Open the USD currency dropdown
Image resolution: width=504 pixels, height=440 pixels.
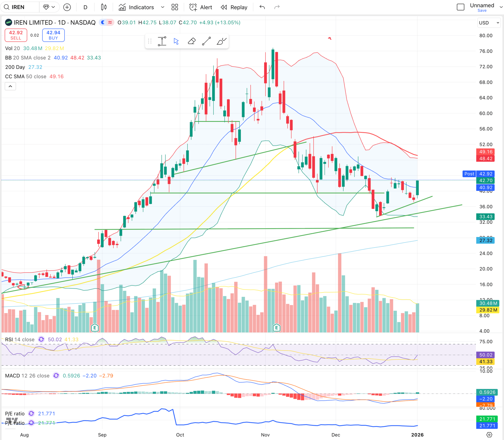pos(489,23)
